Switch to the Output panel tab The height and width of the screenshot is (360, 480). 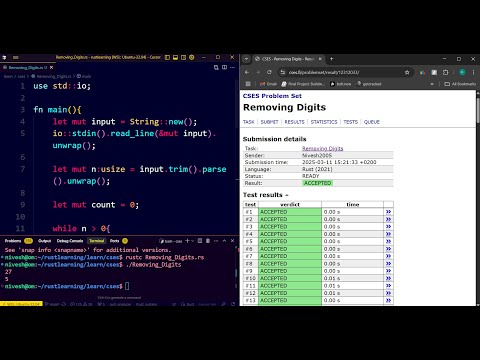[x=45, y=241]
